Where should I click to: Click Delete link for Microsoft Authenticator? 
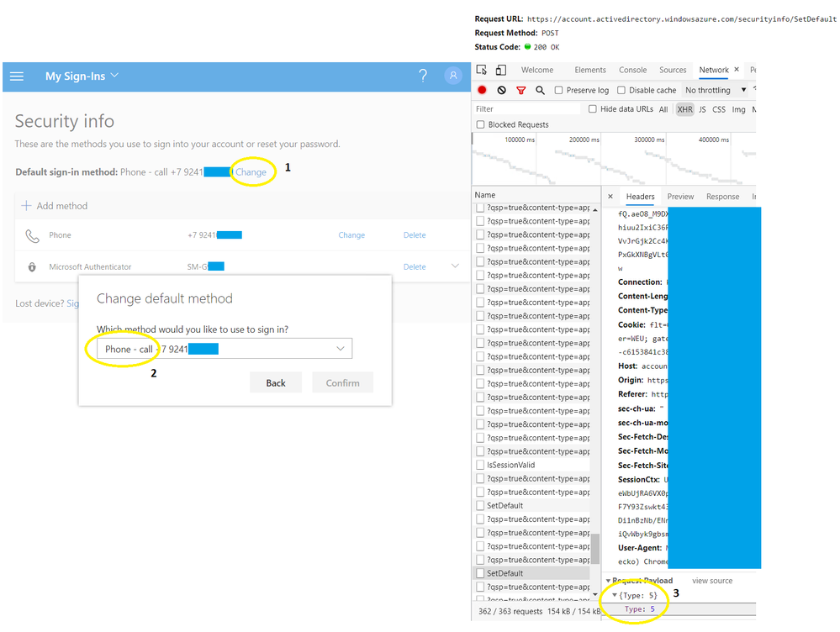(415, 266)
